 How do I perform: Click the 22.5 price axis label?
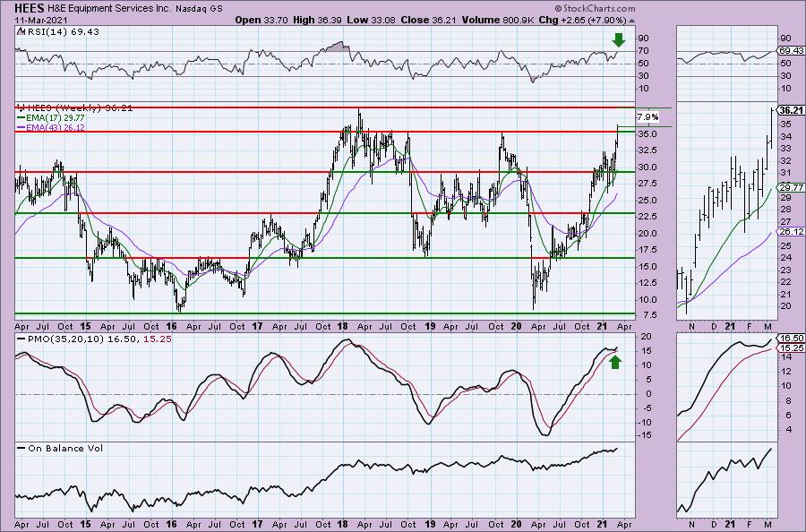pos(647,217)
